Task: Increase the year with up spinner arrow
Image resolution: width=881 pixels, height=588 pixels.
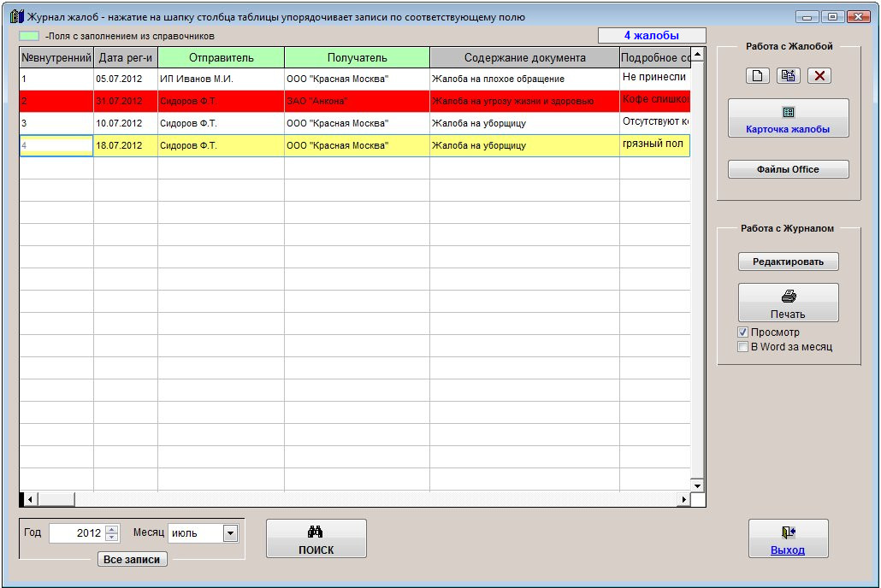Action: tap(112, 529)
